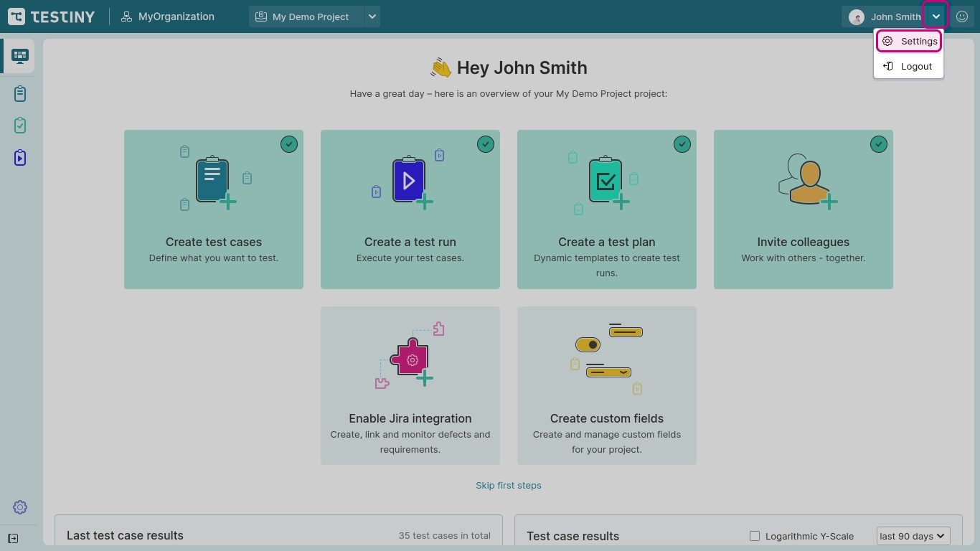This screenshot has width=980, height=551.
Task: Open Test Plans from the sidebar checkmark icon
Action: coord(19,126)
